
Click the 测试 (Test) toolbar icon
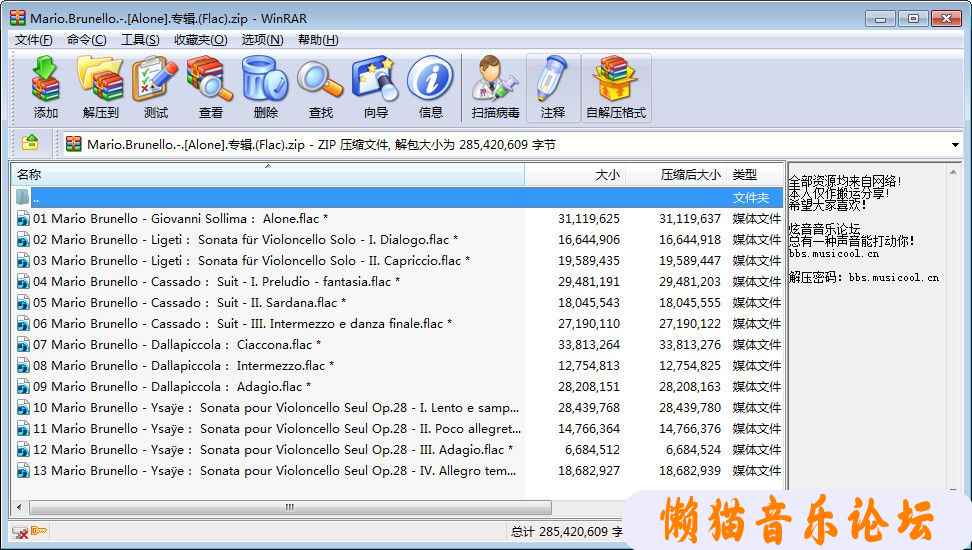[155, 79]
